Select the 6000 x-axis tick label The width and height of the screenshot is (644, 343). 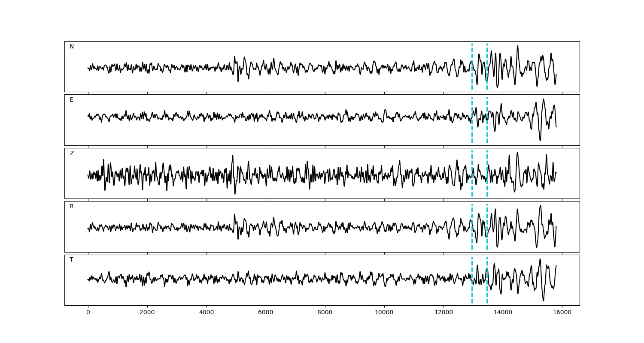point(266,313)
